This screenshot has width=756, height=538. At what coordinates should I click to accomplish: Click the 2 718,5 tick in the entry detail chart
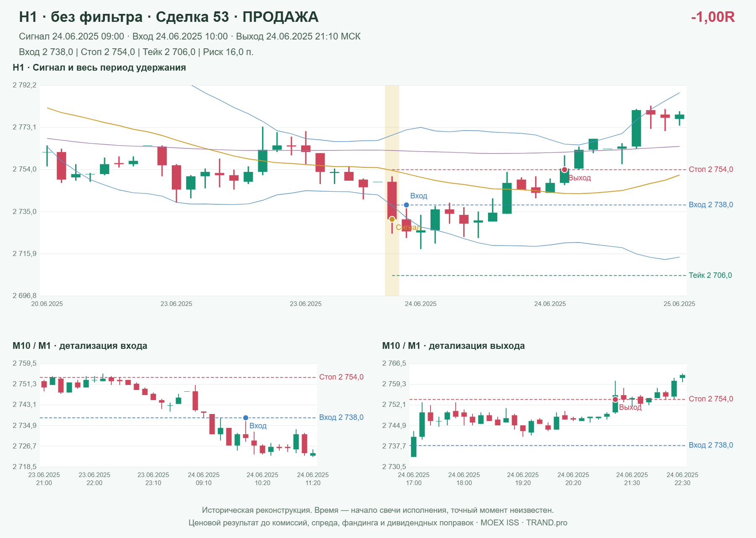tap(24, 467)
